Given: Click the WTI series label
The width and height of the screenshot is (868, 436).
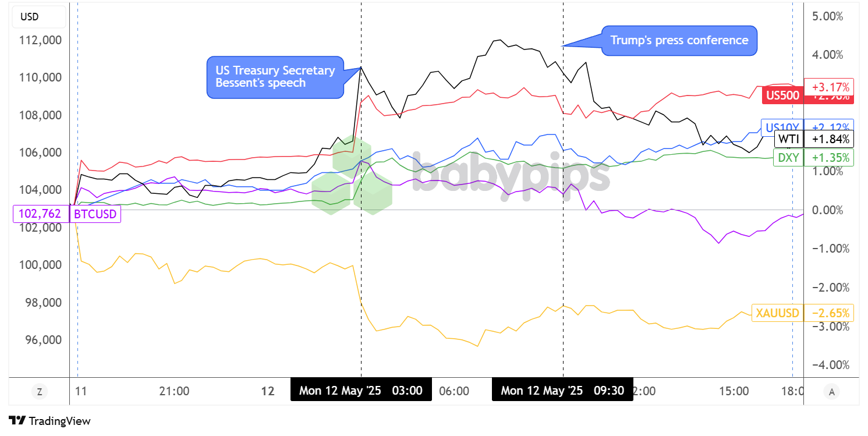Looking at the screenshot, I should (789, 139).
